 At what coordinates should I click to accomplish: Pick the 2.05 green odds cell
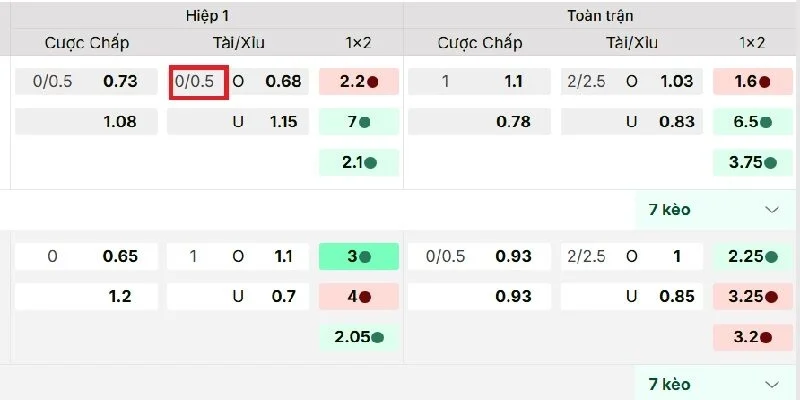[358, 337]
